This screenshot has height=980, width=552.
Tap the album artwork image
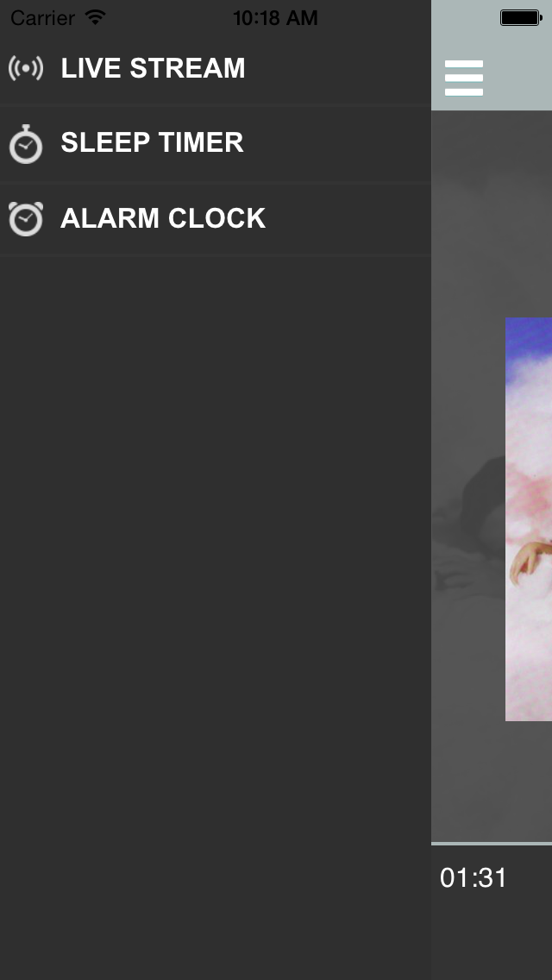pos(529,518)
